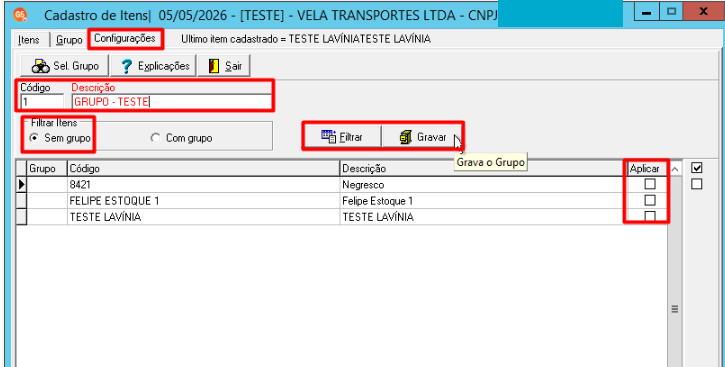Select the Negresco description cell
This screenshot has height=367, width=725.
(x=484, y=184)
